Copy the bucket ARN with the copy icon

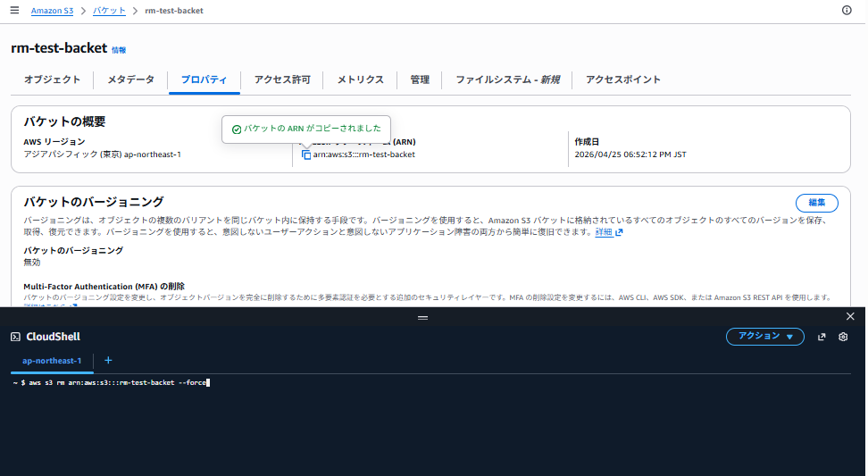tap(306, 155)
